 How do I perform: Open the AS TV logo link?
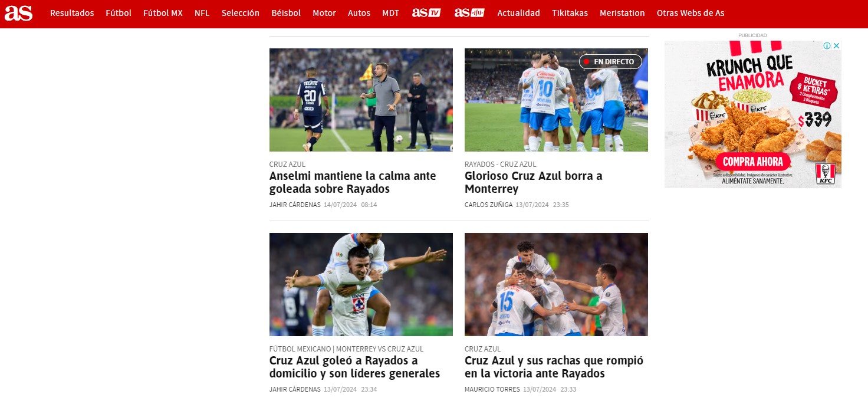tap(426, 13)
